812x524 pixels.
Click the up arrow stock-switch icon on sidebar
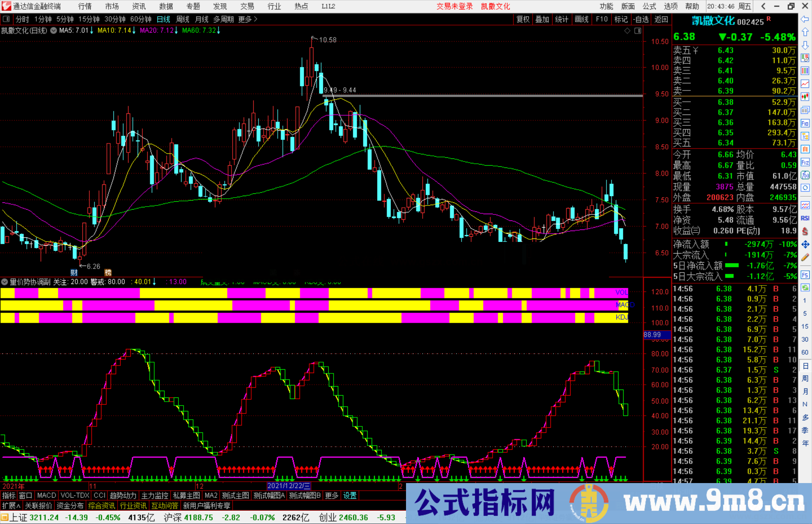click(805, 32)
